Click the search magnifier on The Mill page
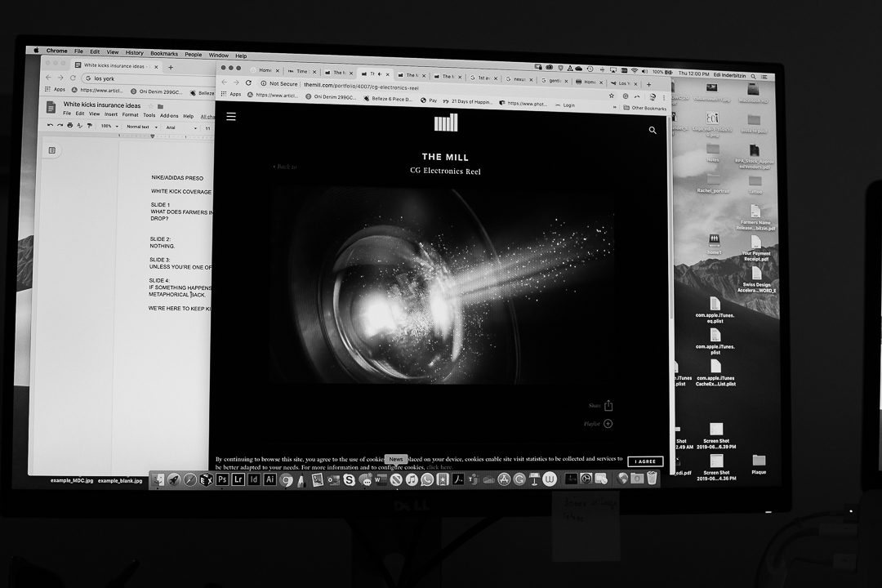Image resolution: width=882 pixels, height=588 pixels. pos(653,130)
